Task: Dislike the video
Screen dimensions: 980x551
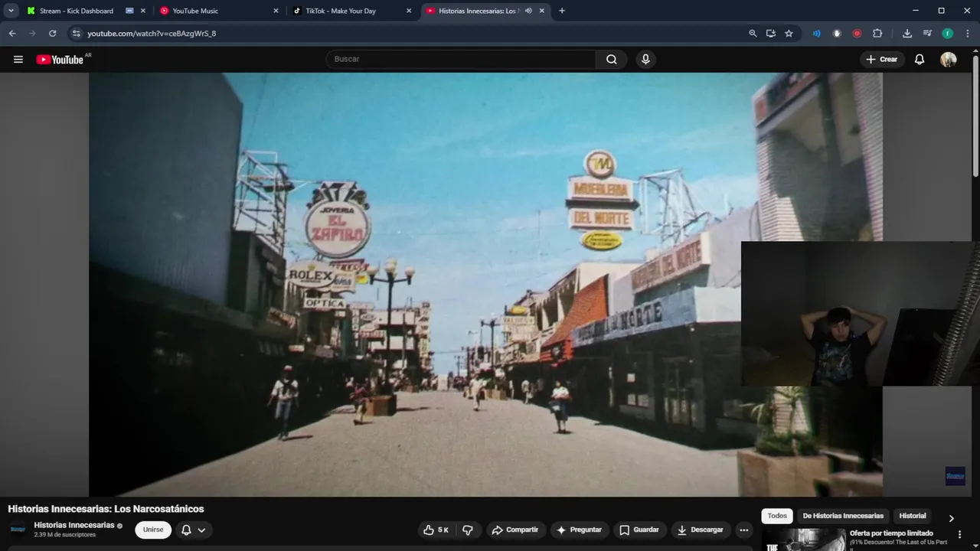Action: [x=467, y=530]
